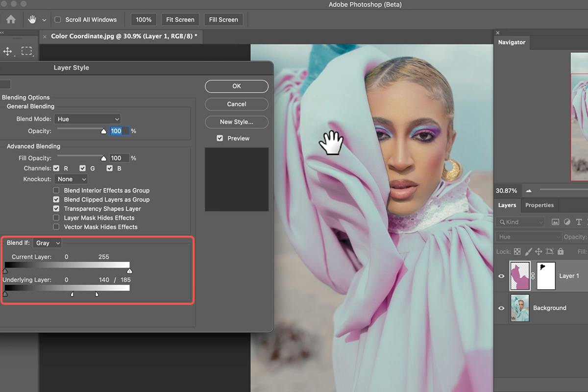This screenshot has width=588, height=392.
Task: Uncheck the Preview checkbox
Action: 220,139
